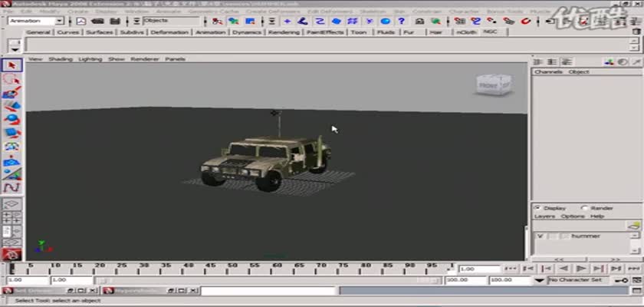This screenshot has width=644, height=307.
Task: Click the New Scene icon
Action: pos(81,21)
